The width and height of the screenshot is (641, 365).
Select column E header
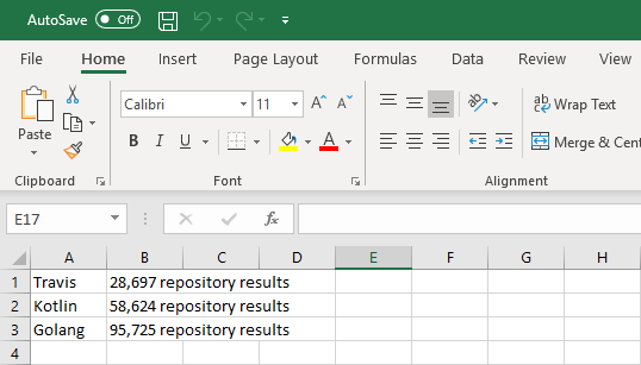pos(373,258)
